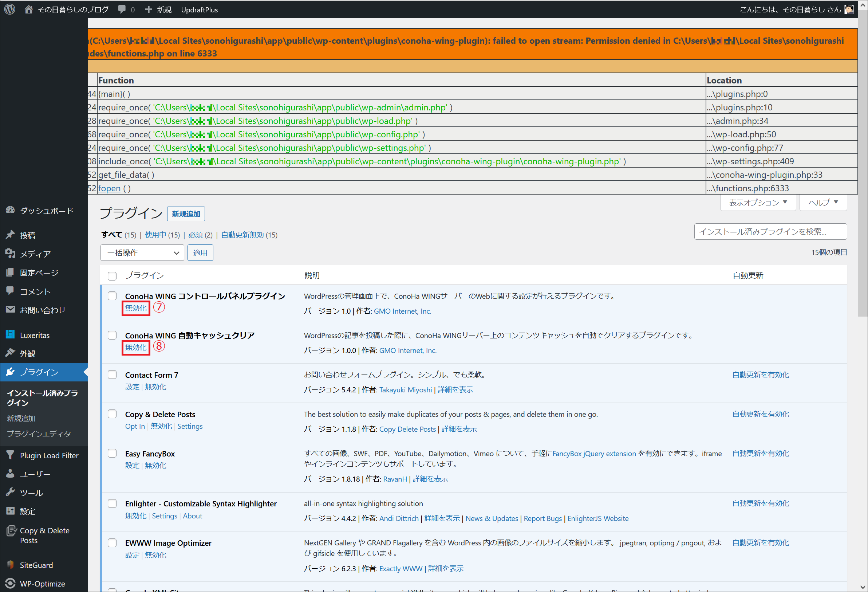This screenshot has width=868, height=592.
Task: Filter plugins by 使用中 (15)
Action: point(162,235)
